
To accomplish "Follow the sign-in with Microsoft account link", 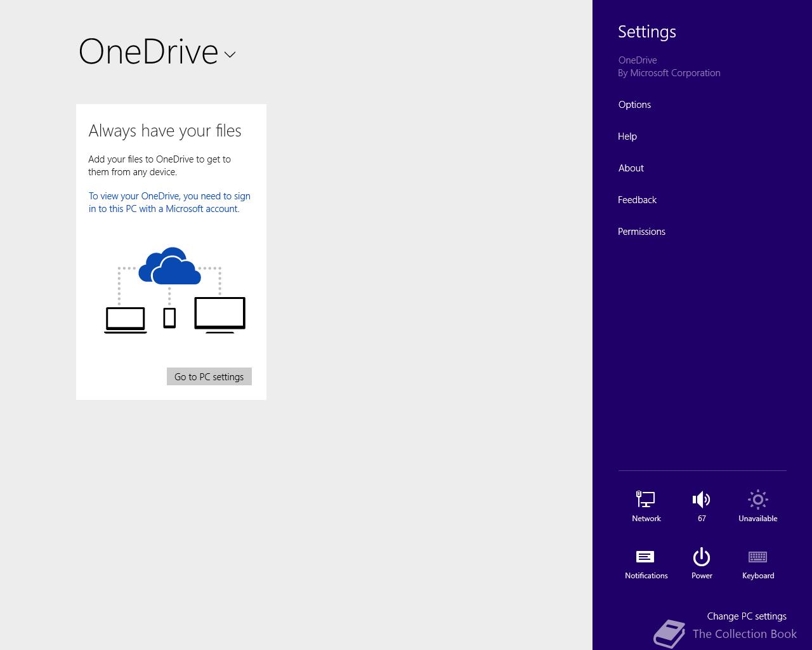I will [169, 202].
